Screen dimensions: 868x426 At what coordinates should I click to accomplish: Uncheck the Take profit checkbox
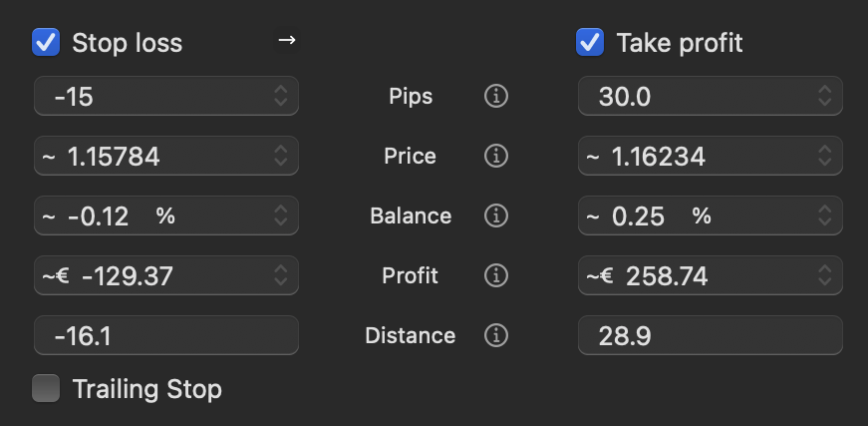(x=590, y=43)
